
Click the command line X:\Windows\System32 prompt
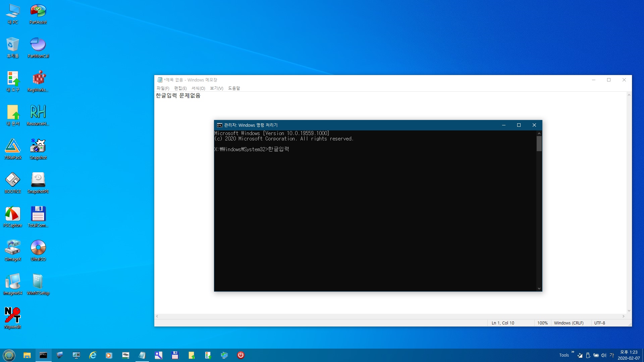coord(241,149)
